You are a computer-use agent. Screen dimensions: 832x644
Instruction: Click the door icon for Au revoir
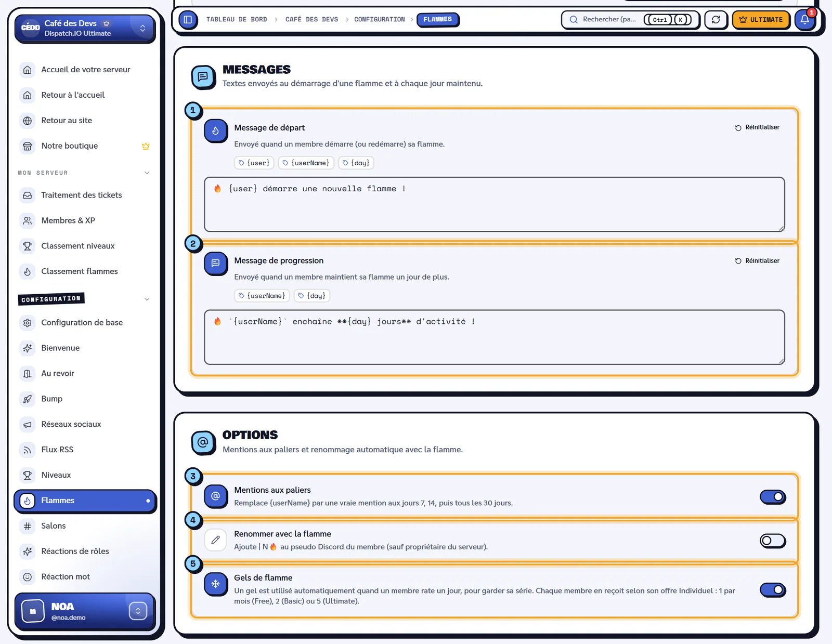click(x=28, y=374)
